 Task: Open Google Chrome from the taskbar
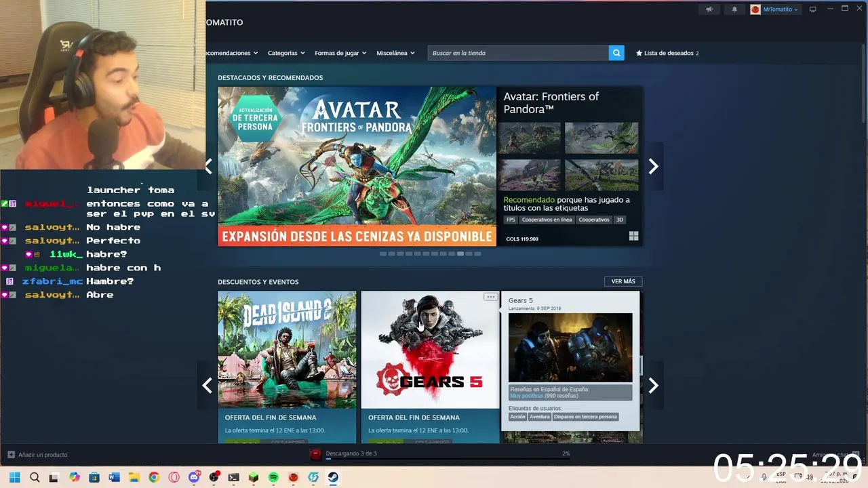click(x=154, y=477)
